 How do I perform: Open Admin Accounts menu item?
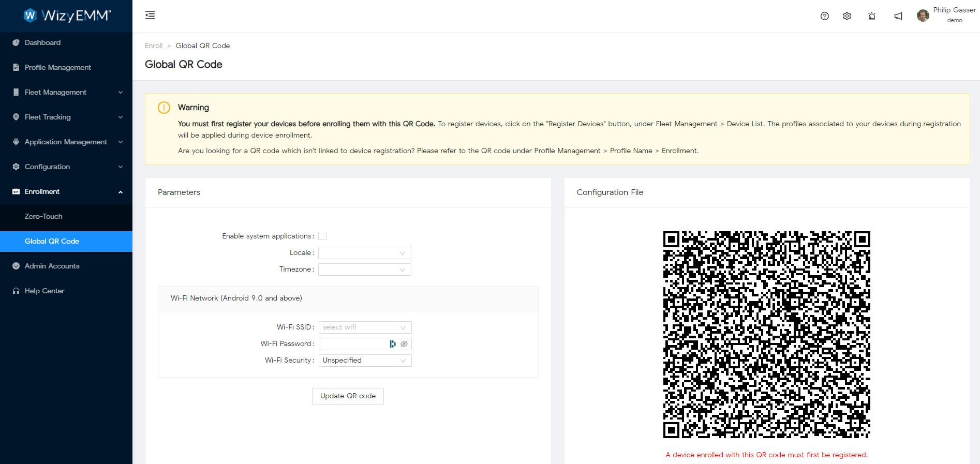66,266
